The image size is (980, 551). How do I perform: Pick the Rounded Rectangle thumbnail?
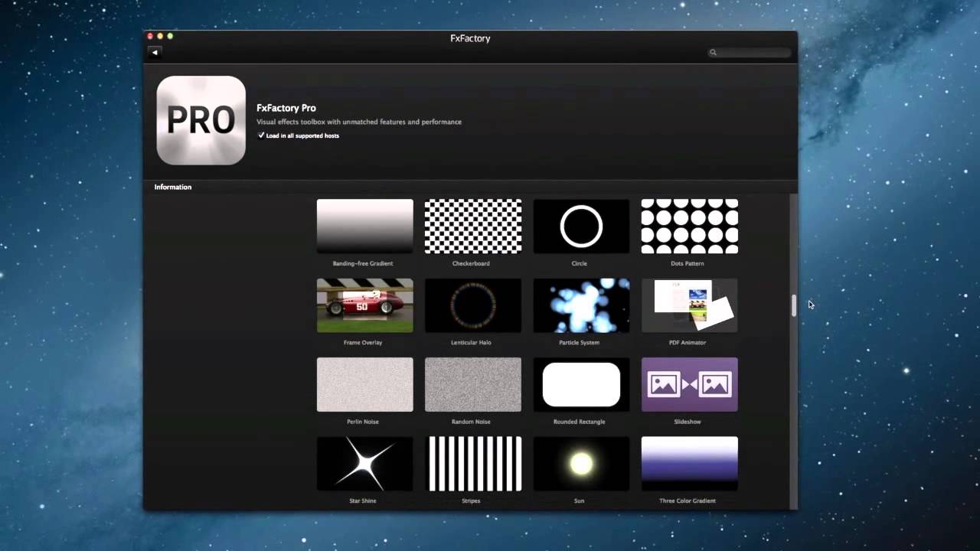coord(581,384)
